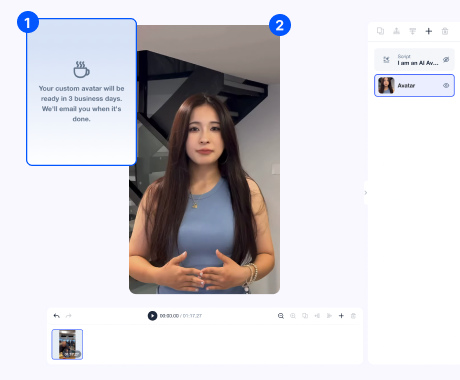Screen dimensions: 460x380
Task: Delete the selected timeline scene
Action: pyautogui.click(x=353, y=316)
